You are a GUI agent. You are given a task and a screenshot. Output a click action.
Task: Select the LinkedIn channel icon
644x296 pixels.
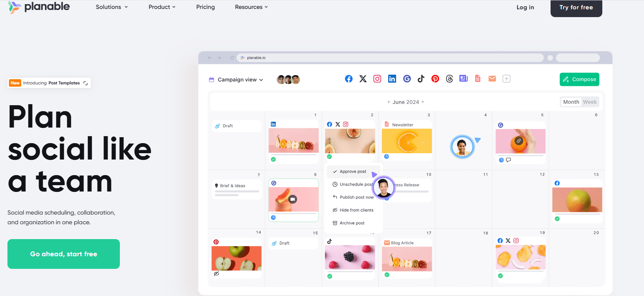tap(392, 79)
